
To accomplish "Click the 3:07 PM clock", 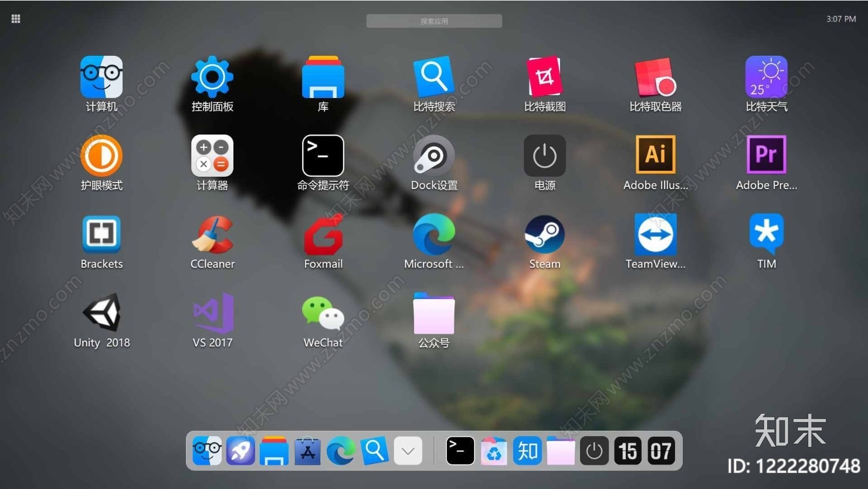I will [841, 19].
